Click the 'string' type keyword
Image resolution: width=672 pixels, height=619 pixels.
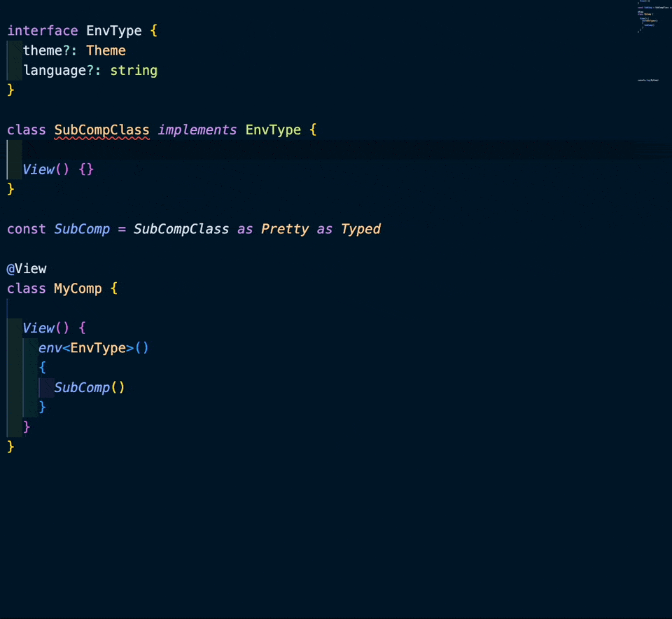pos(134,71)
